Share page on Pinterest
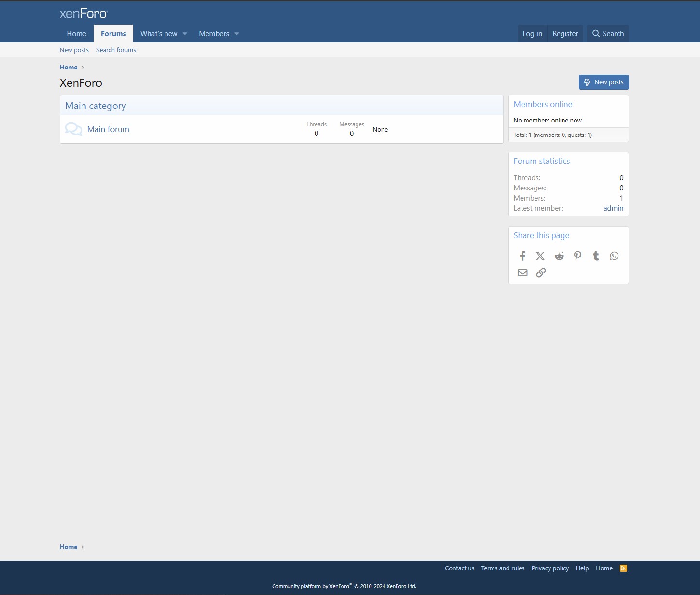 [x=577, y=256]
